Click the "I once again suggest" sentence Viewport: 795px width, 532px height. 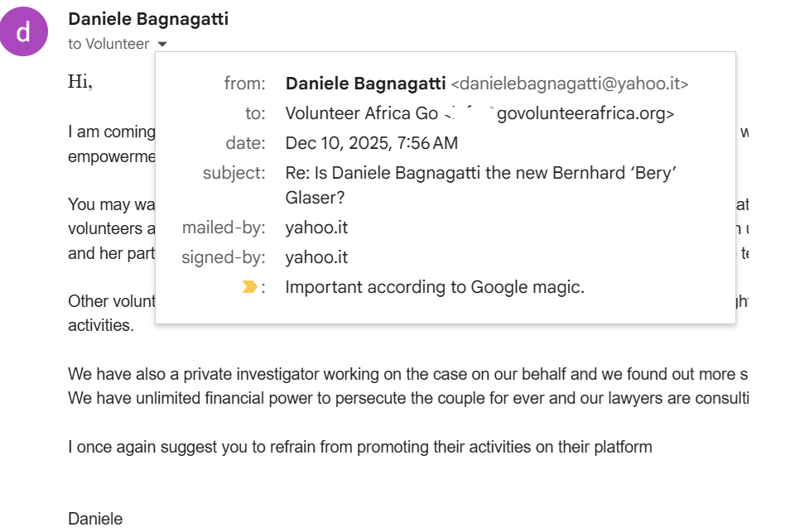(x=359, y=447)
